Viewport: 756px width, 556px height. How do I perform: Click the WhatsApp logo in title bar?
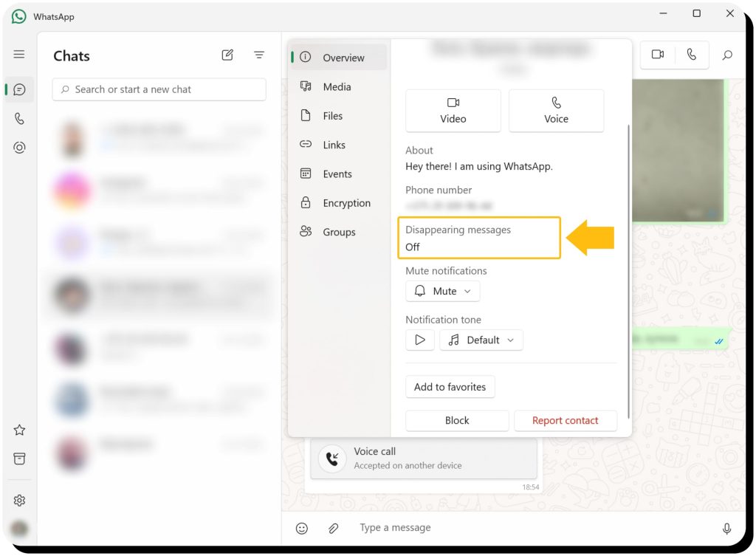point(18,16)
